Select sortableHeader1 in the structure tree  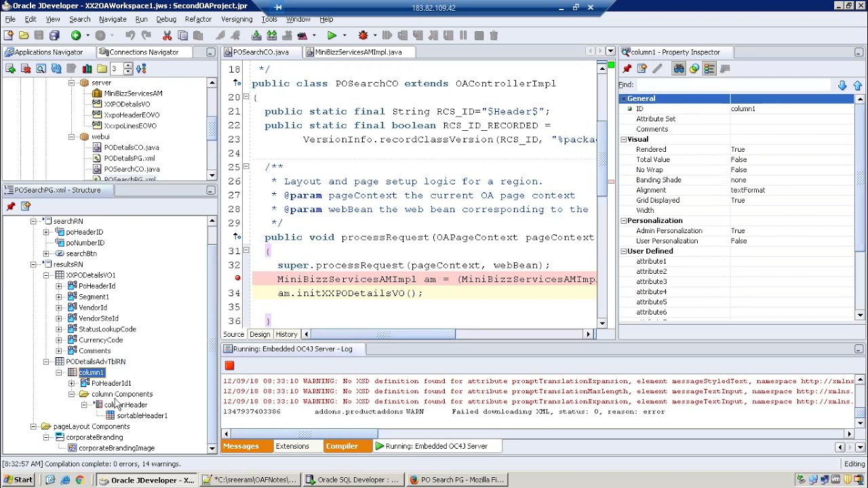(142, 415)
